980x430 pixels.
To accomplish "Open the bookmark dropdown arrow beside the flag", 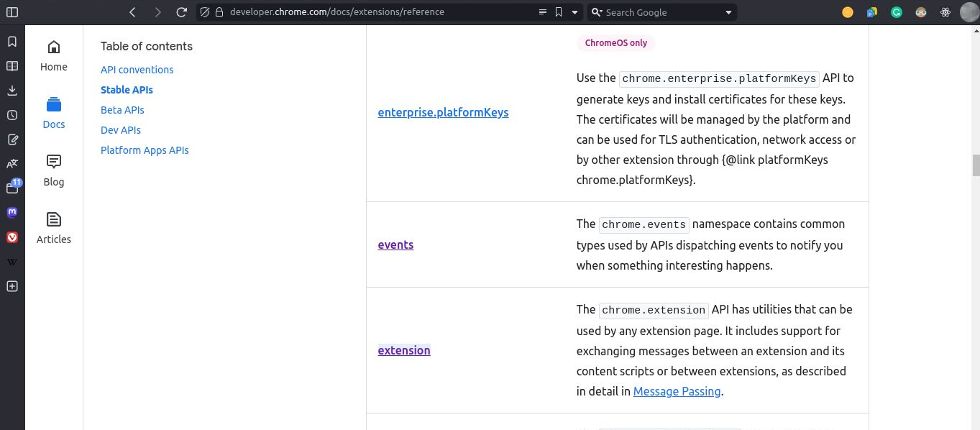I will coord(573,12).
